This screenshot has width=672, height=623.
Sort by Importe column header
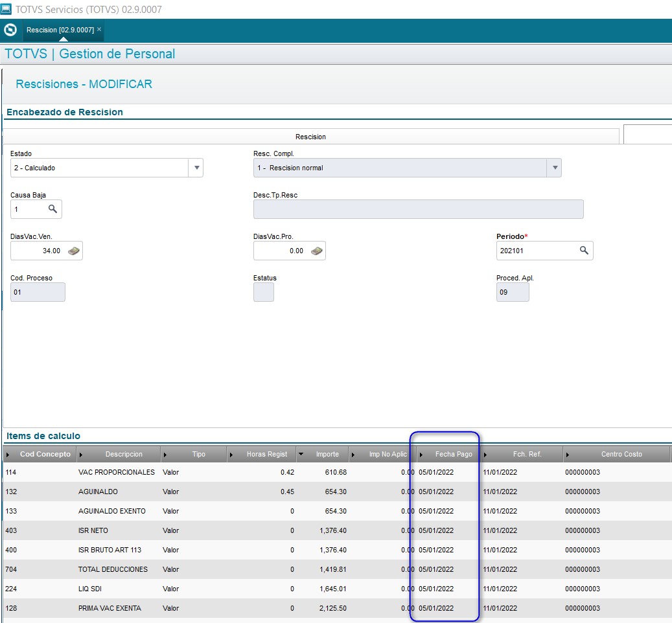coord(327,454)
